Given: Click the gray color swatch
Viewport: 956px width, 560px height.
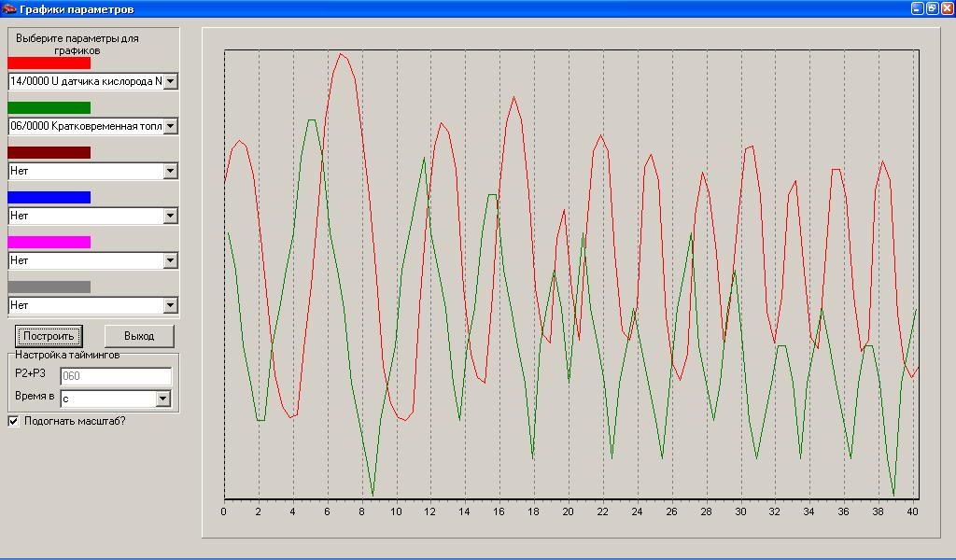Looking at the screenshot, I should 49,287.
